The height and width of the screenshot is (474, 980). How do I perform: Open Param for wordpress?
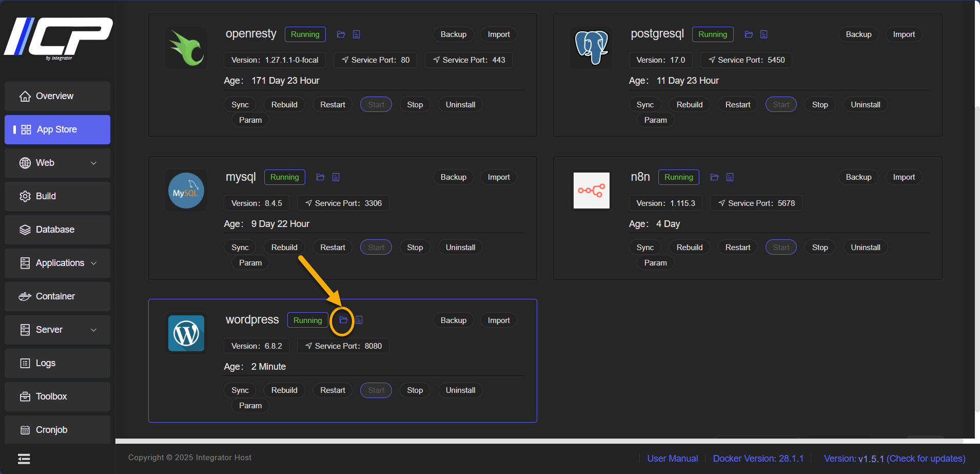point(250,406)
